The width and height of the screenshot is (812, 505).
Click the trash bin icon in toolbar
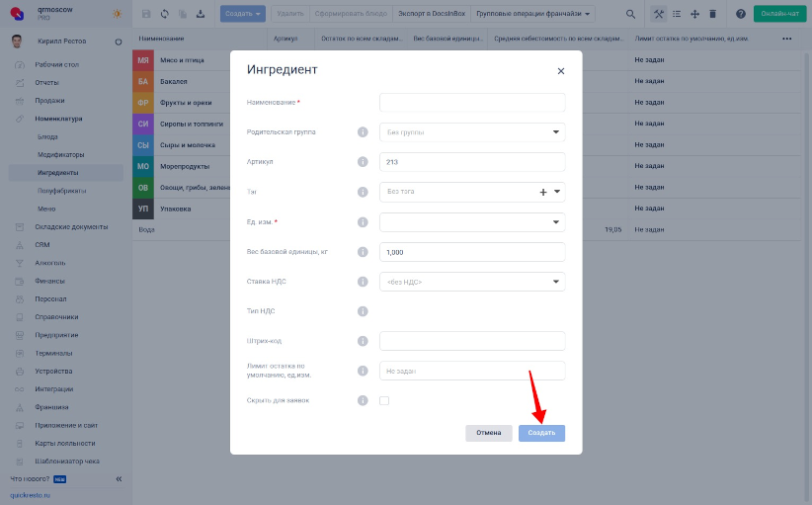coord(712,14)
